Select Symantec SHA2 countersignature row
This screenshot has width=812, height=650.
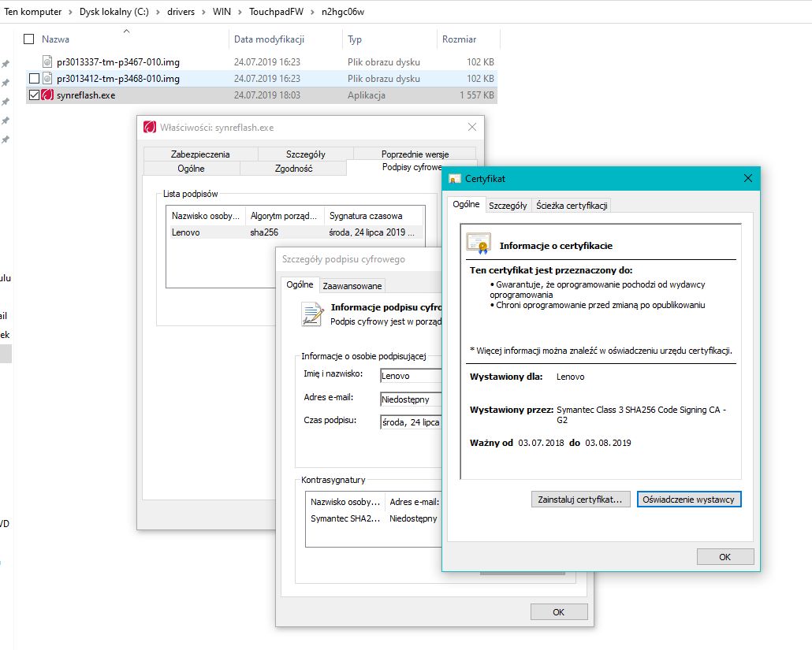coord(375,518)
